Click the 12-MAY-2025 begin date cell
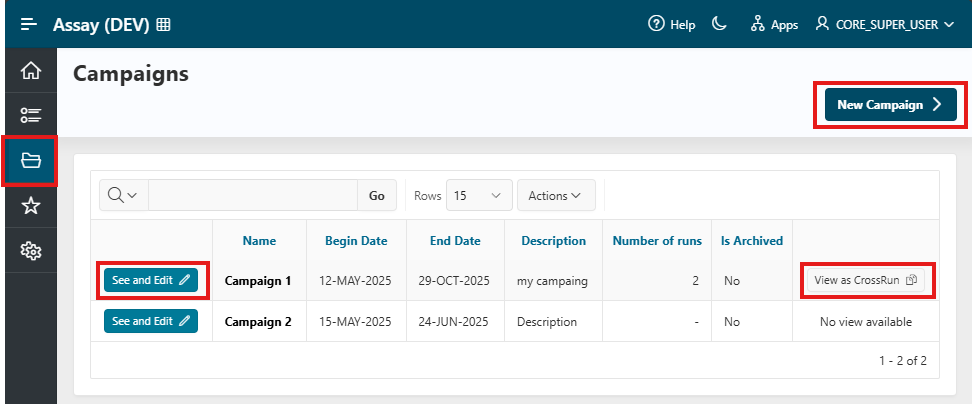The width and height of the screenshot is (972, 404). click(355, 281)
